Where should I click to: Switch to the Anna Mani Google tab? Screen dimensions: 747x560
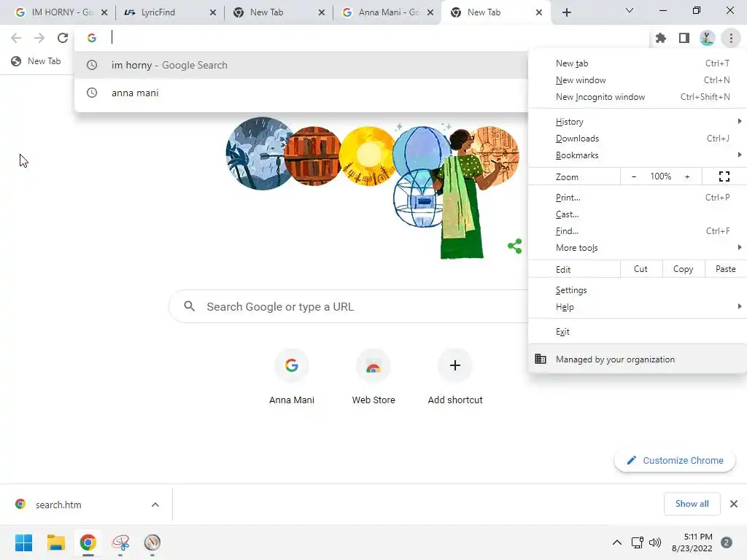click(x=389, y=12)
